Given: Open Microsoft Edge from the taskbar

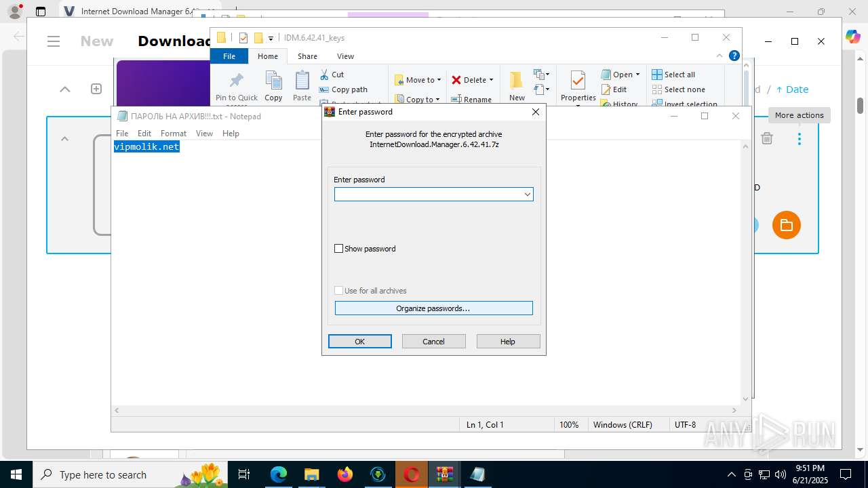Looking at the screenshot, I should (279, 474).
